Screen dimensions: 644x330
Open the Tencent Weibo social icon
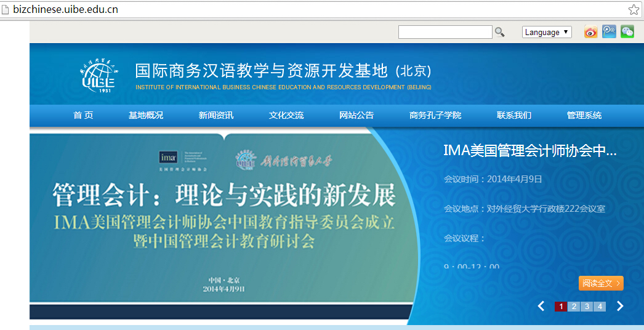tap(609, 31)
